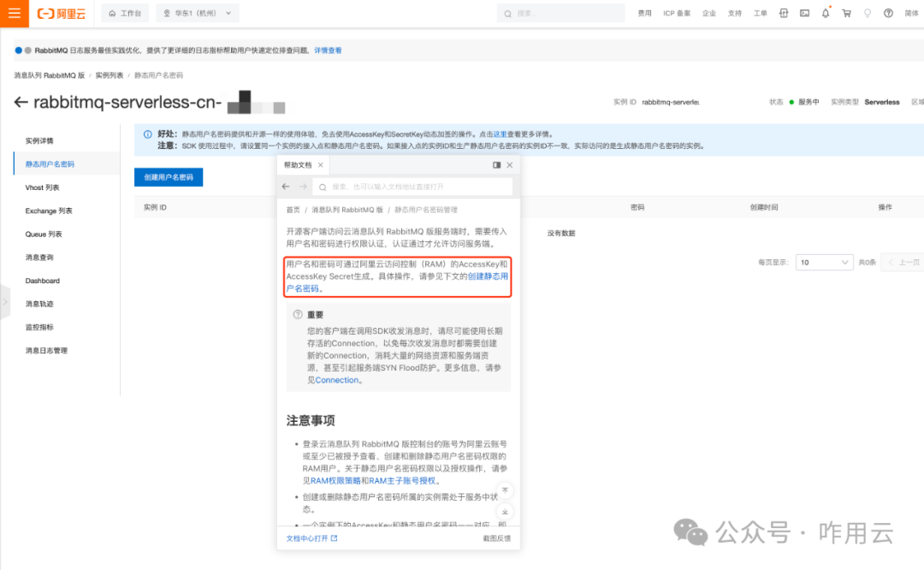Open the question-mark help icon in top bar
Image resolution: width=924 pixels, height=570 pixels.
888,13
